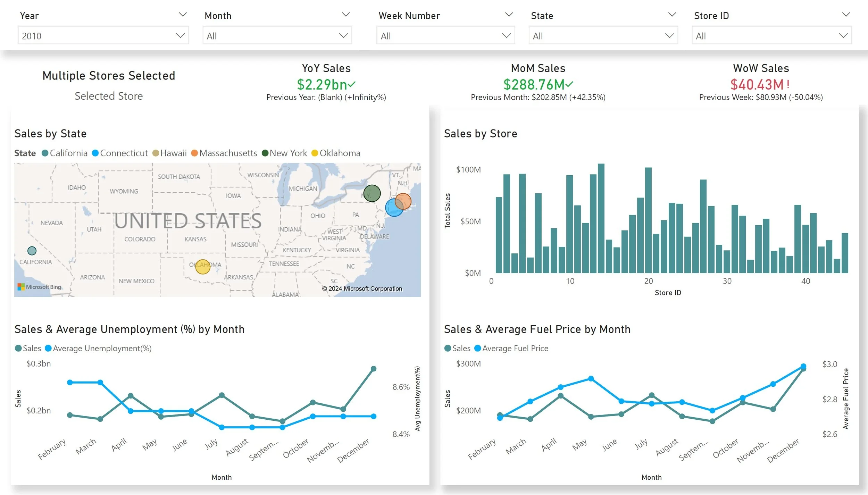
Task: Click the green checkmark beside YoY Sales
Action: point(352,84)
